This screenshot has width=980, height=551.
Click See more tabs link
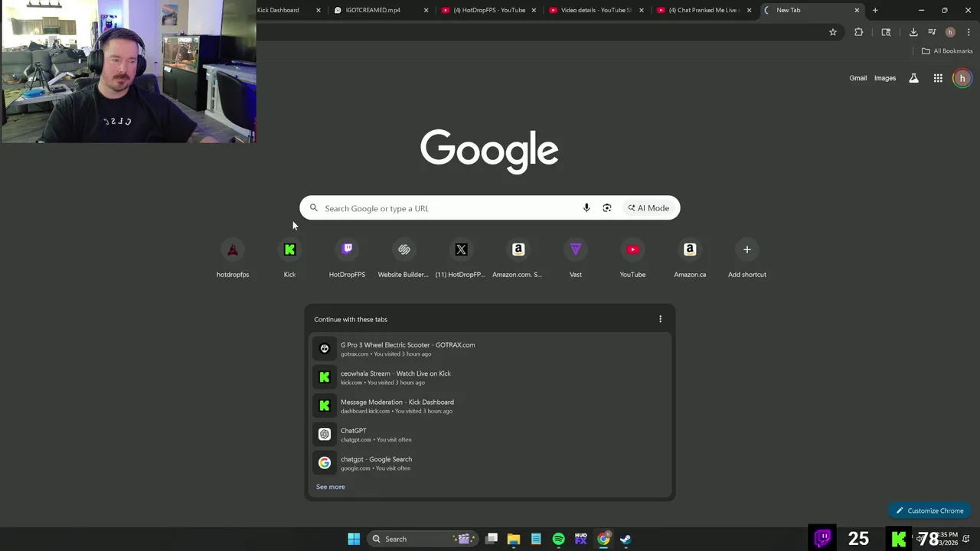pos(331,487)
